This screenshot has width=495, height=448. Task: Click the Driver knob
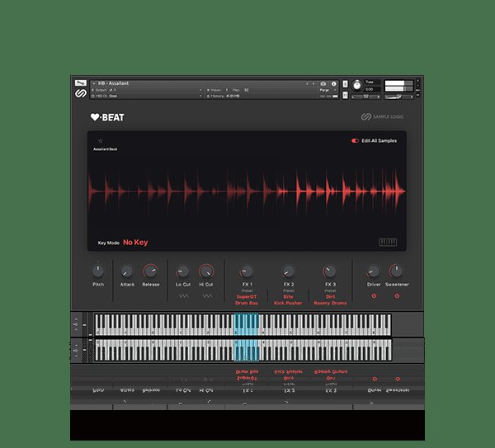[x=374, y=271]
